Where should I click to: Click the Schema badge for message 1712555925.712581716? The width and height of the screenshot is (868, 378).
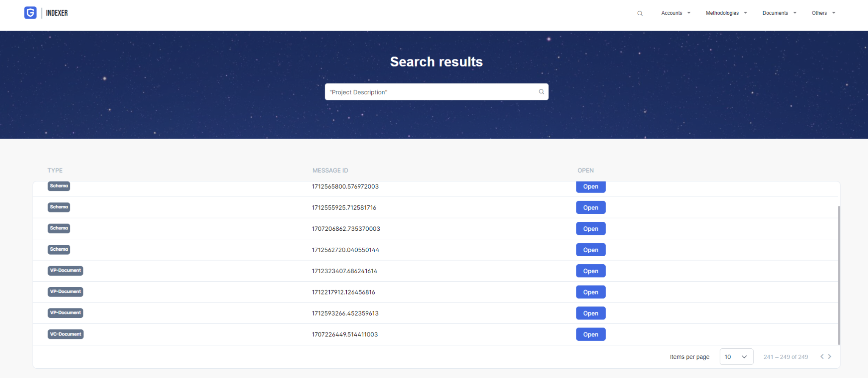[59, 207]
